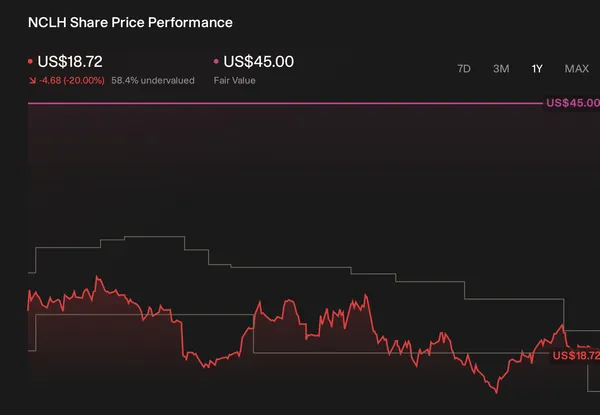
Task: Click pink dot beside US$45.00 fair value
Action: point(216,62)
